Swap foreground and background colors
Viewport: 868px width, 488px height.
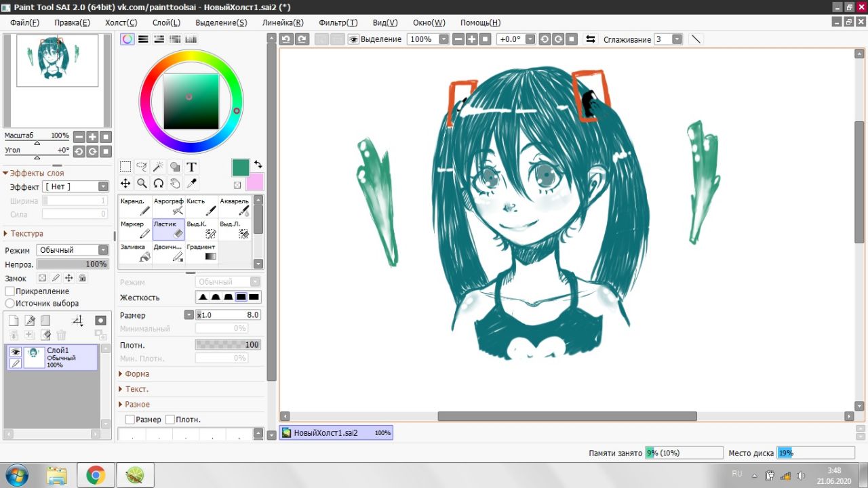pos(258,165)
